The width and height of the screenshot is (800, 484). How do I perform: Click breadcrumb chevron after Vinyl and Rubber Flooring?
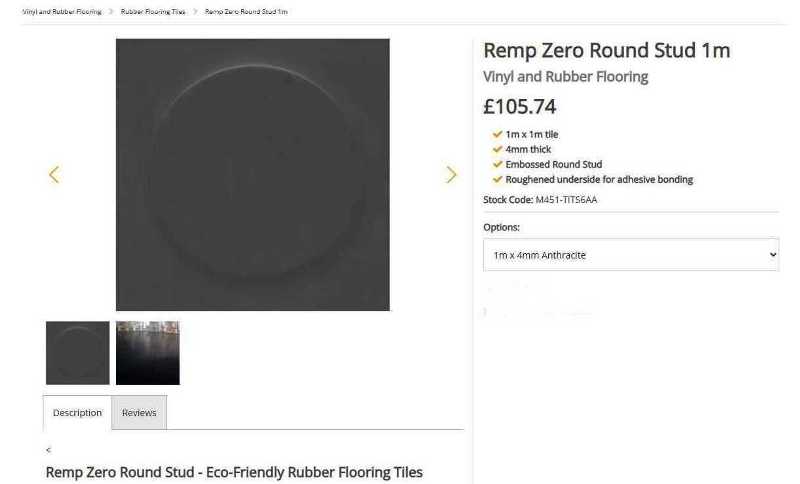click(111, 11)
